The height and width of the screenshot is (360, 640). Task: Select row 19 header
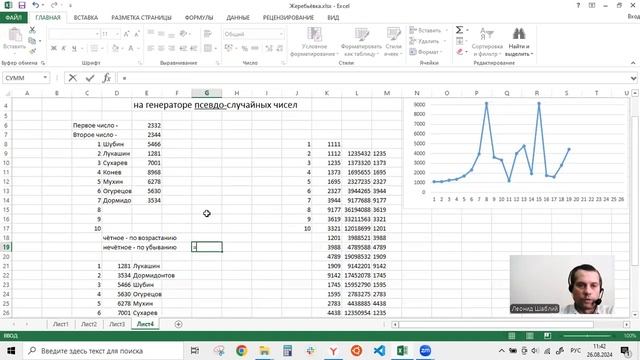point(6,247)
